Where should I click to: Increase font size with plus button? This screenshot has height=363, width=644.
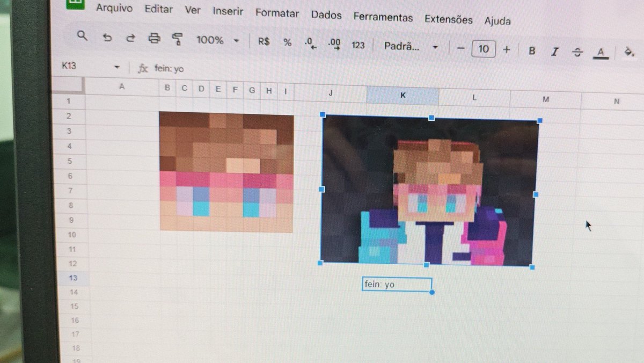click(507, 49)
